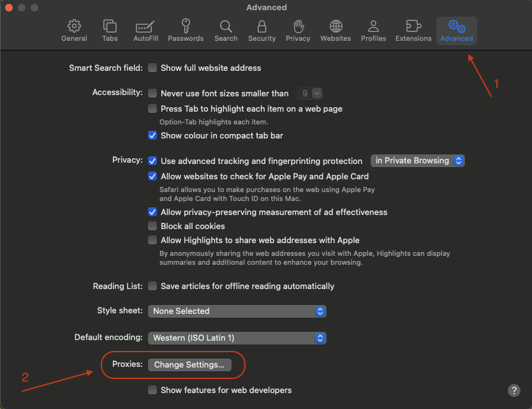Open the Privacy hand icon
The height and width of the screenshot is (409, 532).
click(298, 31)
